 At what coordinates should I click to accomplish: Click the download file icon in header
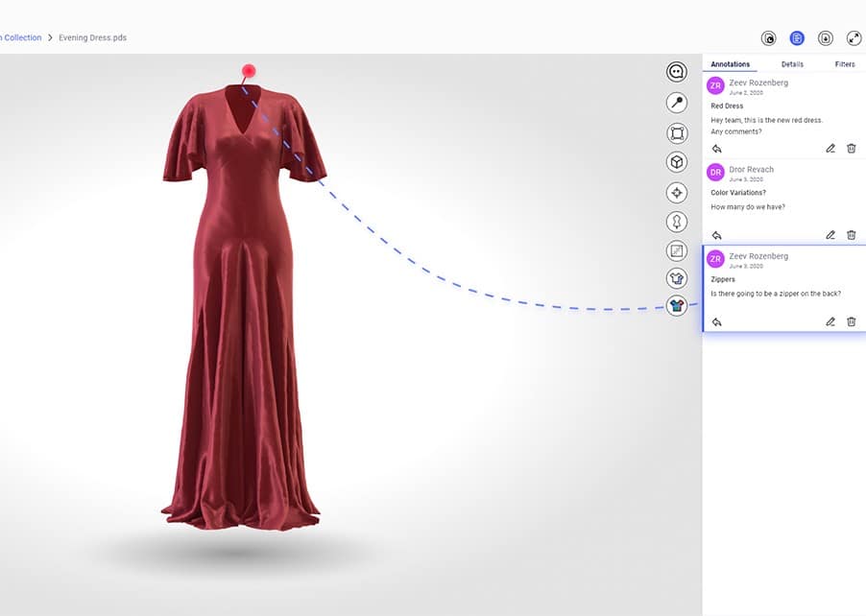(825, 38)
